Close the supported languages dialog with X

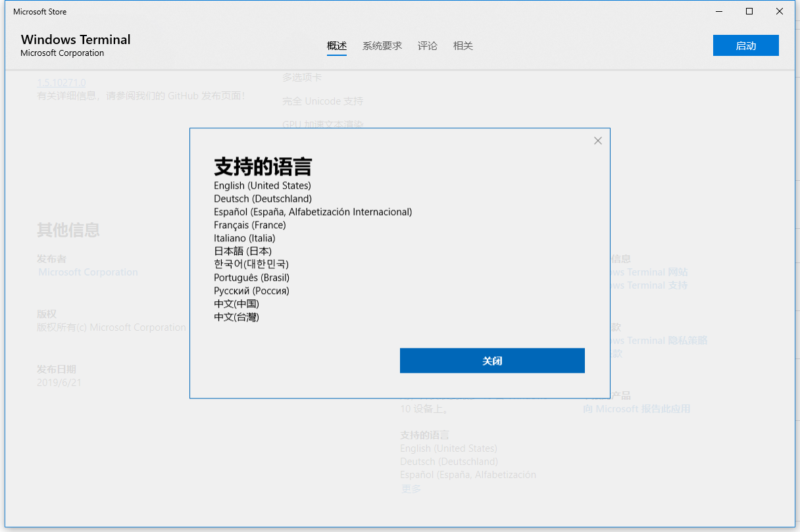pyautogui.click(x=597, y=141)
